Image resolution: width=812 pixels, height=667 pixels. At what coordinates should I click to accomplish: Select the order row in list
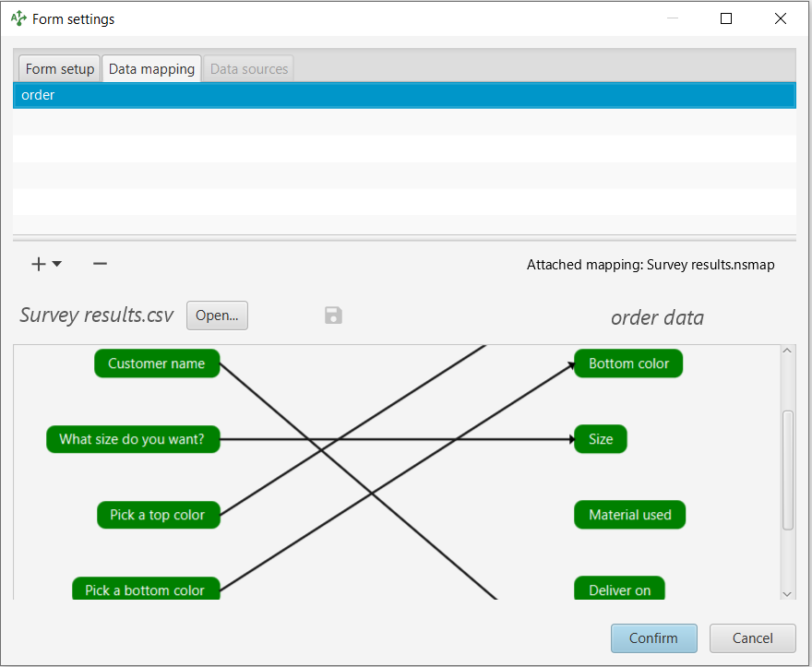click(x=404, y=95)
